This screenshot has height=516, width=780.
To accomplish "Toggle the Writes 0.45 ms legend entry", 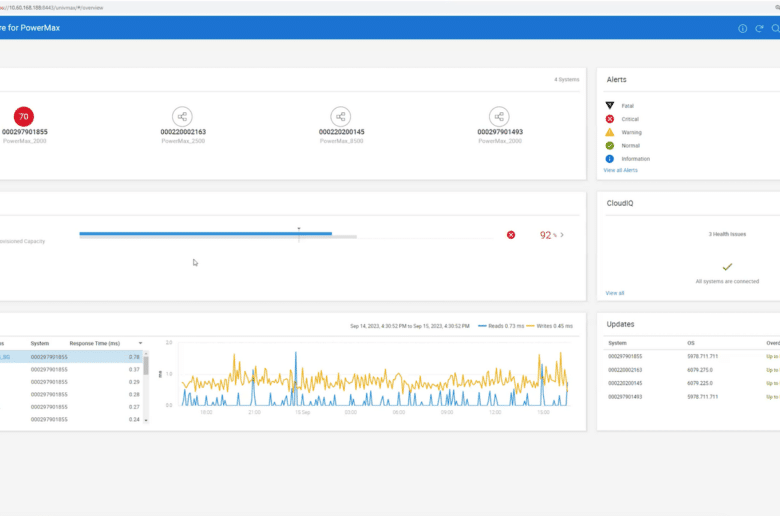I will [549, 326].
